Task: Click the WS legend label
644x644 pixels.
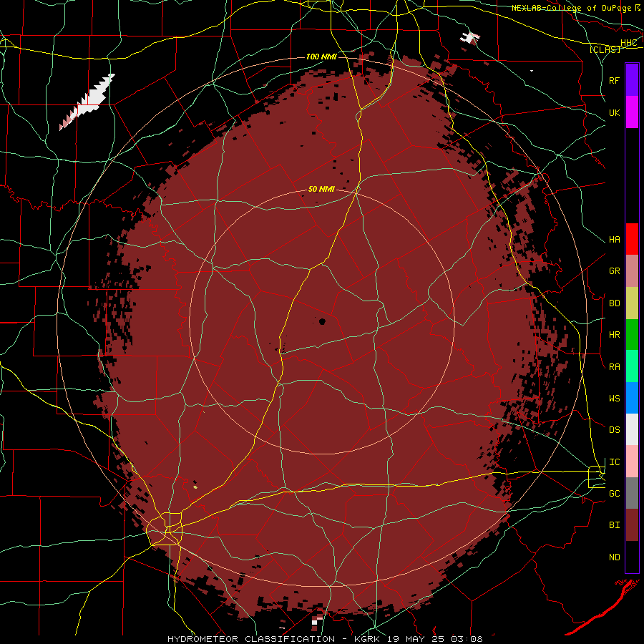Action: [614, 398]
